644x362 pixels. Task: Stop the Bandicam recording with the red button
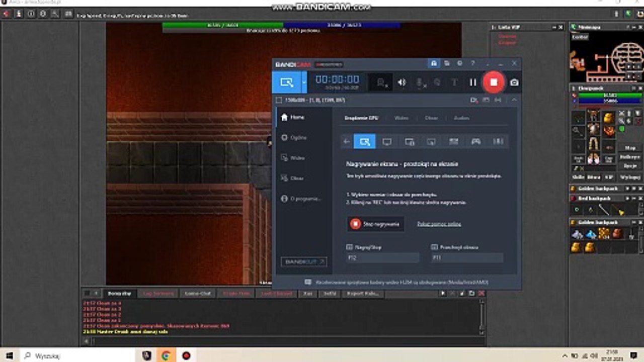[494, 82]
